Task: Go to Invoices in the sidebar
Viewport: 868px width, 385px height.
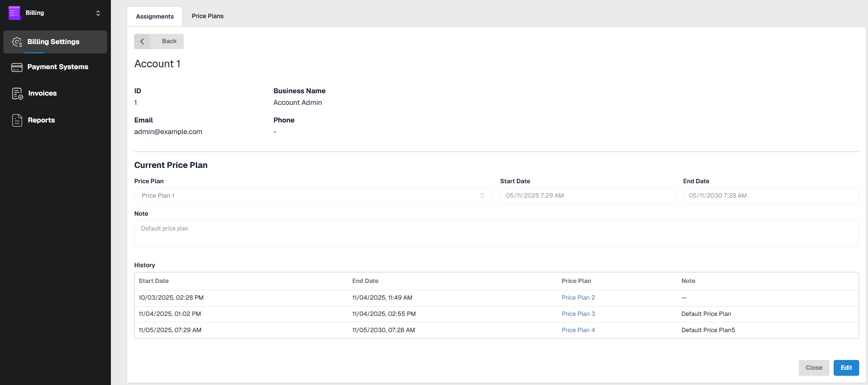Action: [x=42, y=93]
